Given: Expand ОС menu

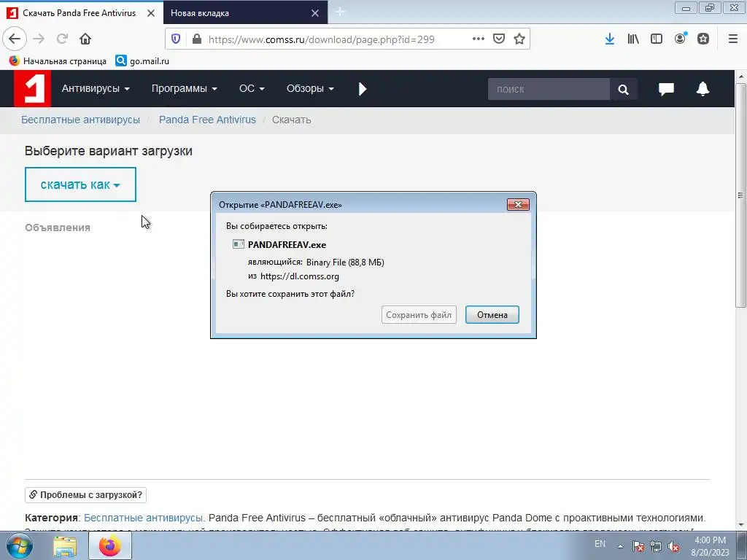Looking at the screenshot, I should pos(252,88).
